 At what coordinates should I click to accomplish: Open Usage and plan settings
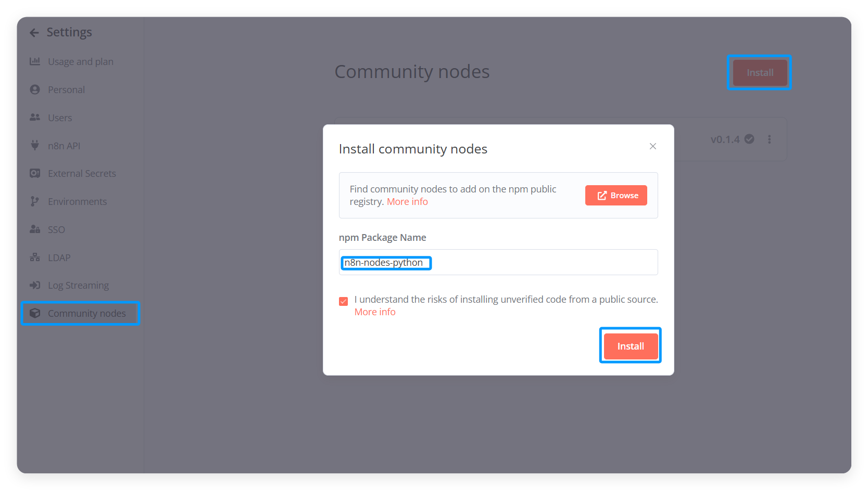click(x=81, y=61)
